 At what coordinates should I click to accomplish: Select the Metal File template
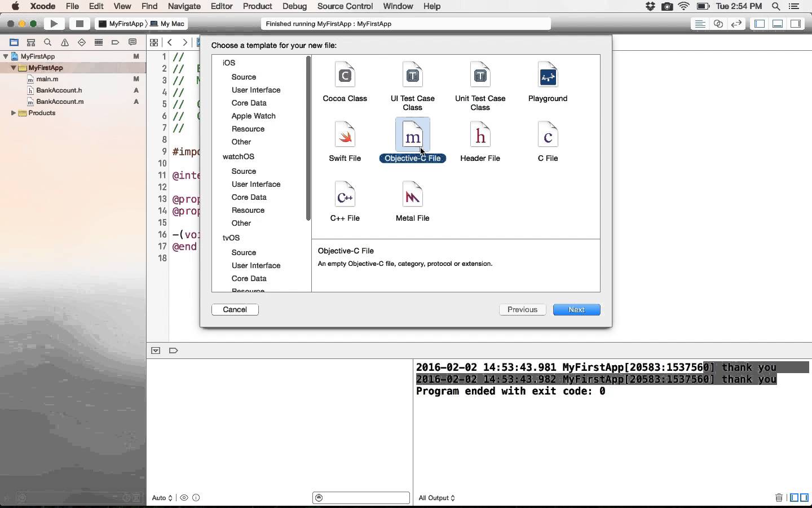(412, 202)
